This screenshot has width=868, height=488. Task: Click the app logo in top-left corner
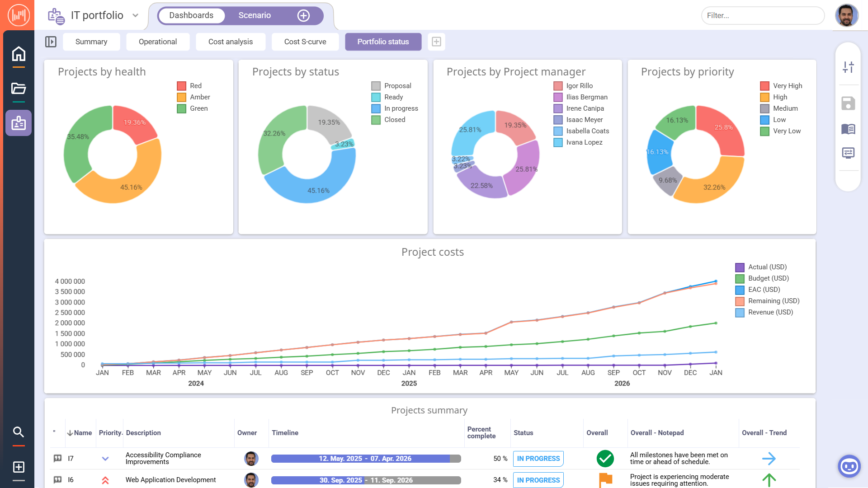tap(19, 15)
